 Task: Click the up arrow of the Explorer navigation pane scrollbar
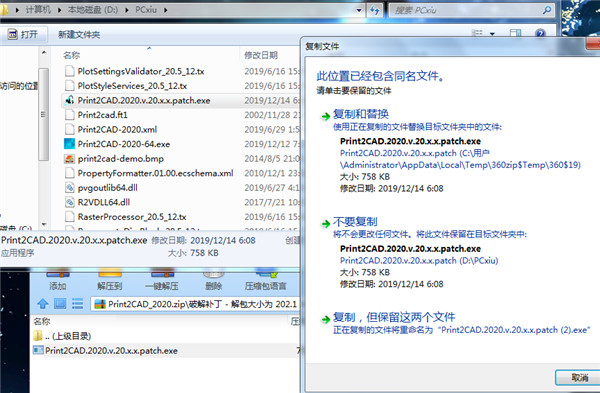44,52
